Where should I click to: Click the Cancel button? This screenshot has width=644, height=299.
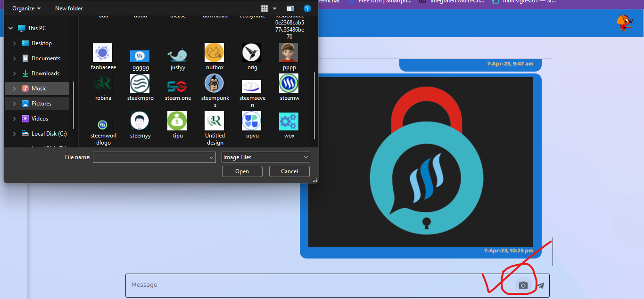289,171
